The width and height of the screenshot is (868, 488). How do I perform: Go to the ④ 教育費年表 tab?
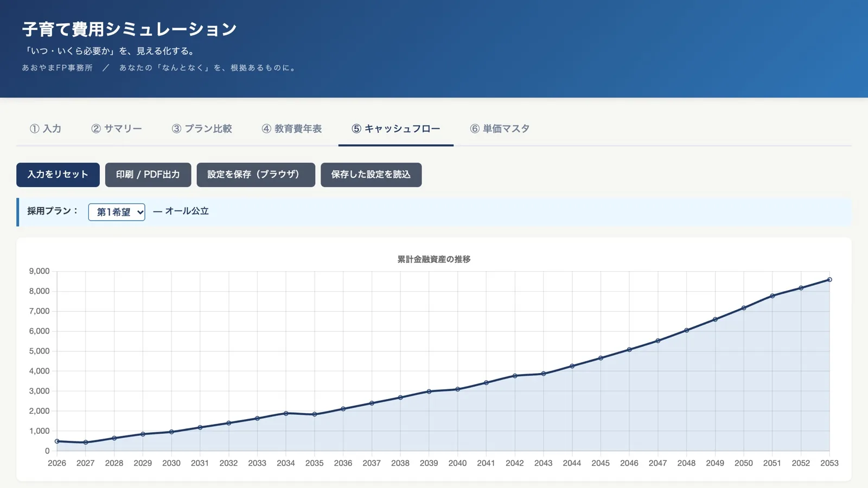292,129
